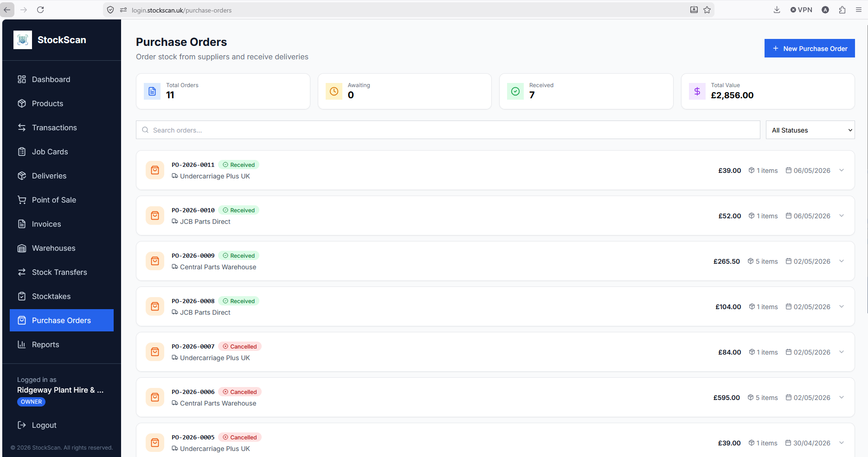Click the orange bag icon for PO-2026-0008

coord(155,306)
